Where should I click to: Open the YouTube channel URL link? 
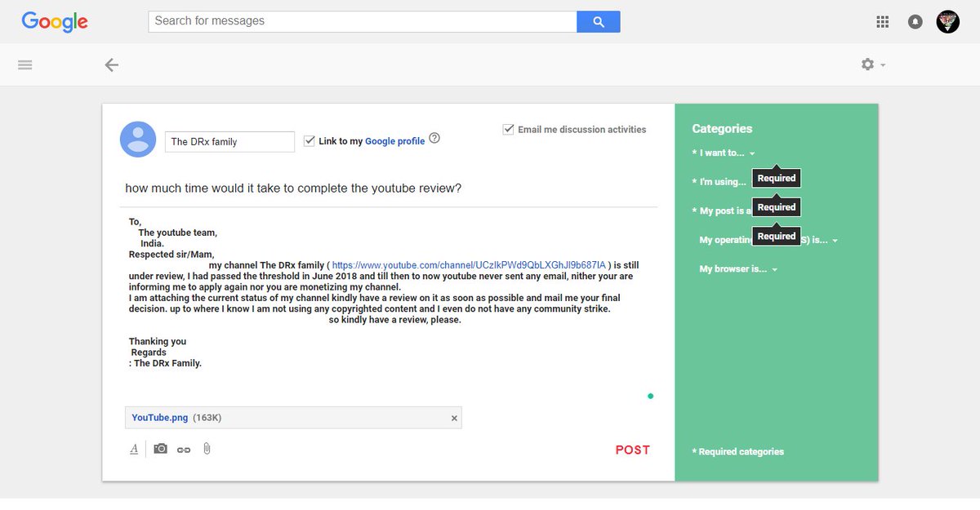click(x=469, y=265)
